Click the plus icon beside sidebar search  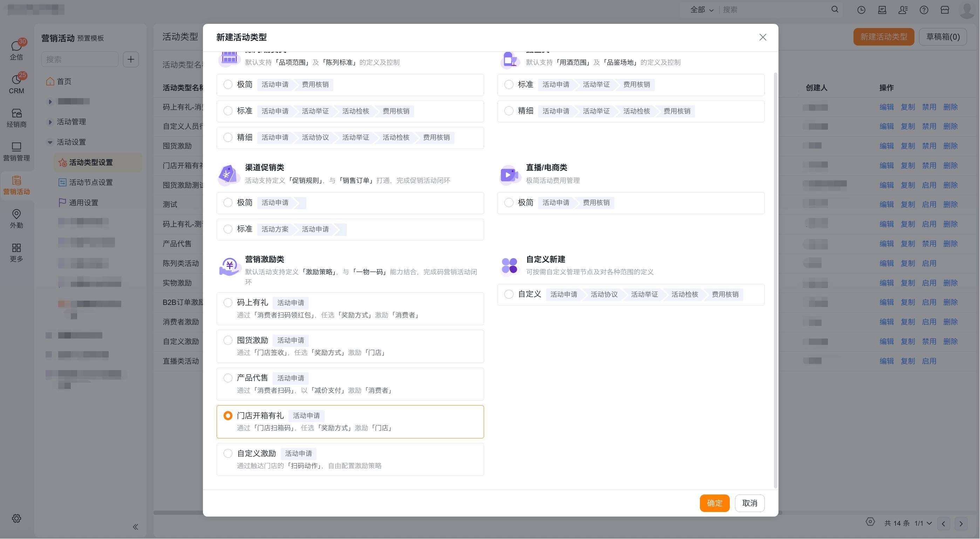point(130,59)
